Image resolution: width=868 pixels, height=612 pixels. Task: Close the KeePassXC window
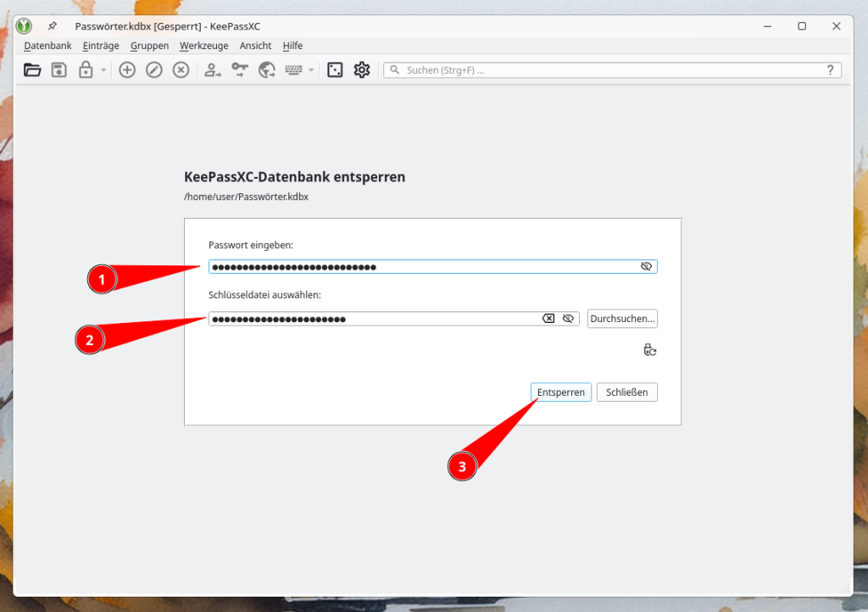pos(837,26)
